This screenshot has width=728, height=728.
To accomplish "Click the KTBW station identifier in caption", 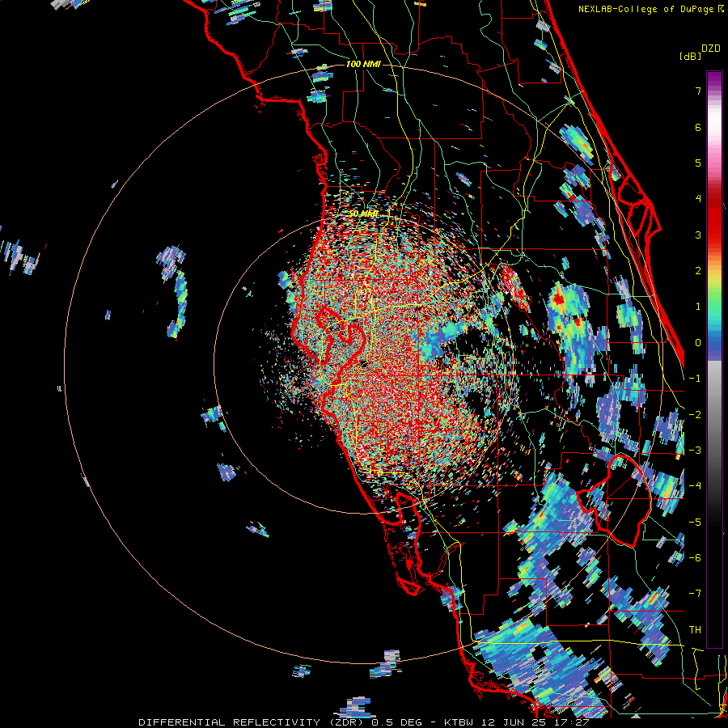I will click(x=459, y=722).
